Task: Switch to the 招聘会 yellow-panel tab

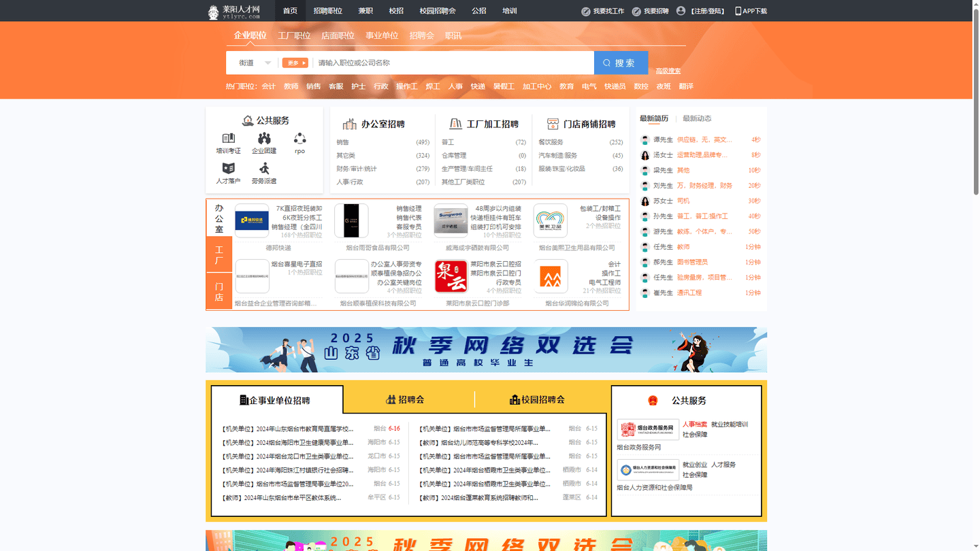Action: [x=406, y=399]
